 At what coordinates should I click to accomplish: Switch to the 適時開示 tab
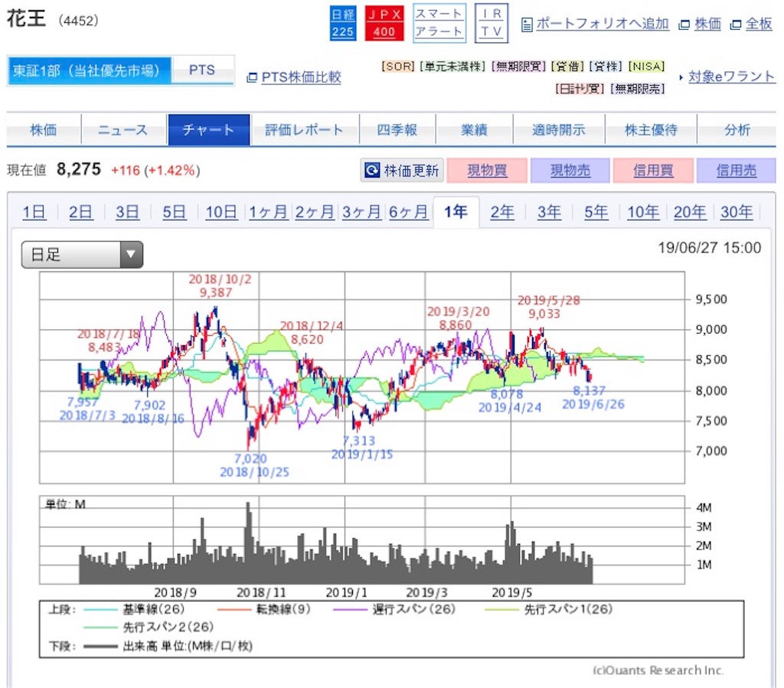[558, 130]
